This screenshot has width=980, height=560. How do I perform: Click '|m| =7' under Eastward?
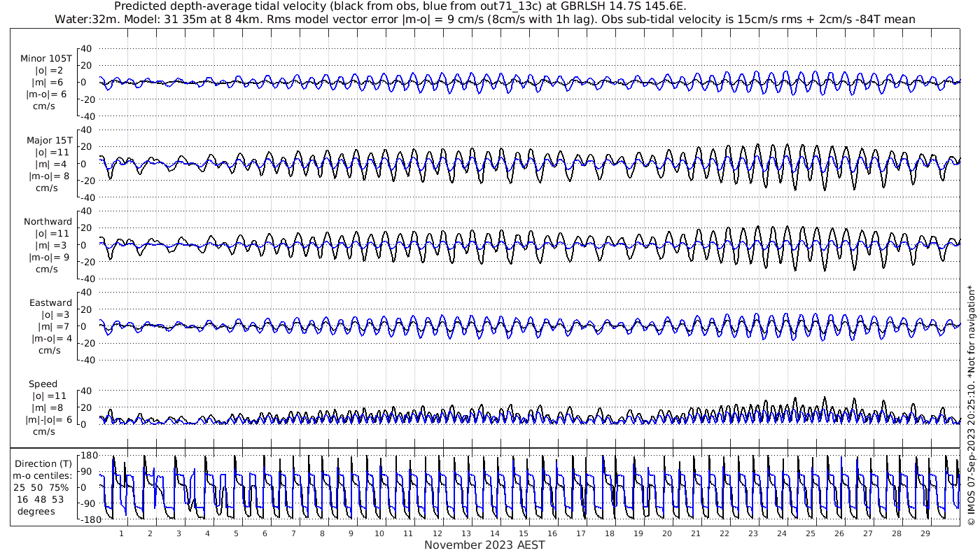[52, 327]
